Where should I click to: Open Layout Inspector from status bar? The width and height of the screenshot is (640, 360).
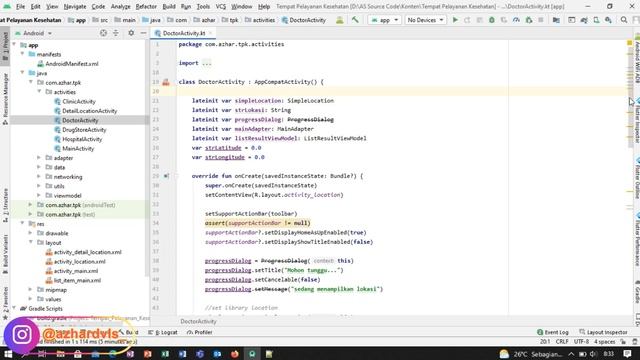603,332
